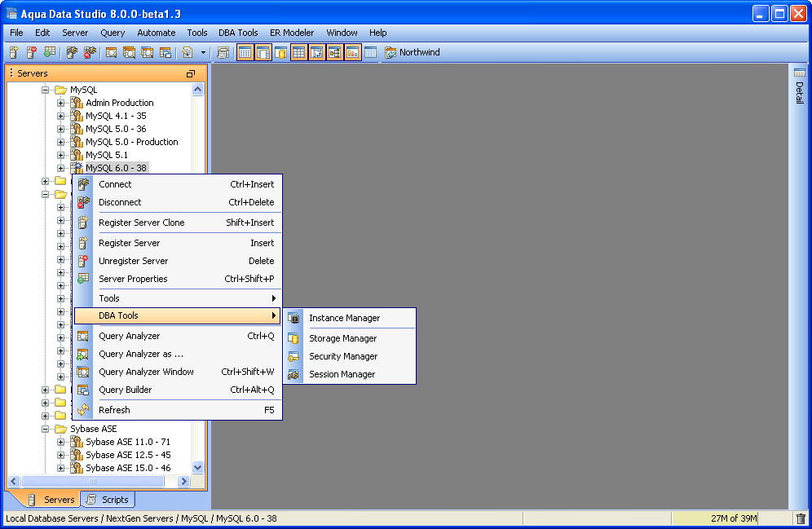Click the Query Builder toolbar icon
Image resolution: width=812 pixels, height=529 pixels.
165,52
